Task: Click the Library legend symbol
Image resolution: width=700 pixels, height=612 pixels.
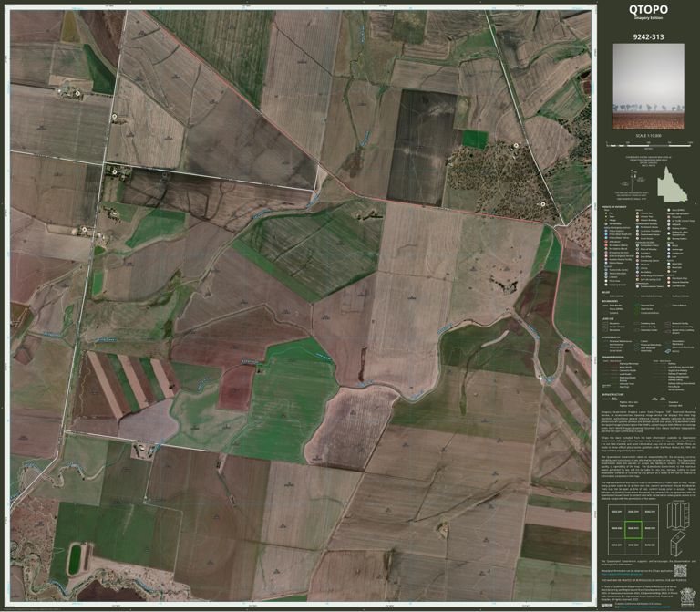Action: pos(637,268)
